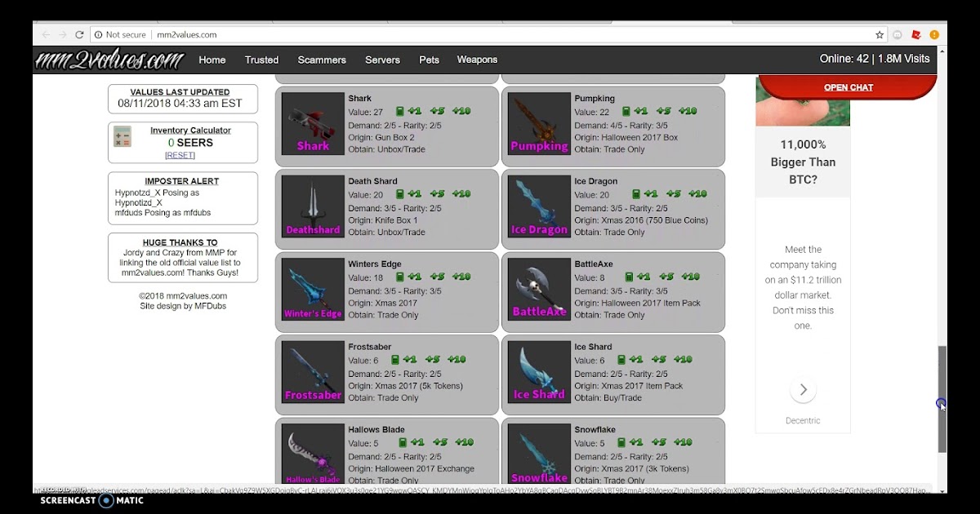Image resolution: width=980 pixels, height=514 pixels.
Task: Click the calculator icon in the Death Shard row
Action: coord(400,194)
